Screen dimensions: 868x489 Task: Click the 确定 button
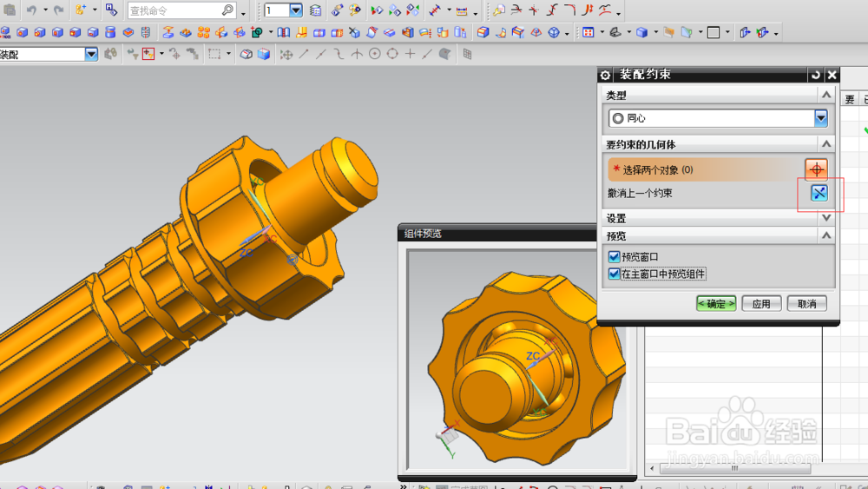pyautogui.click(x=716, y=303)
